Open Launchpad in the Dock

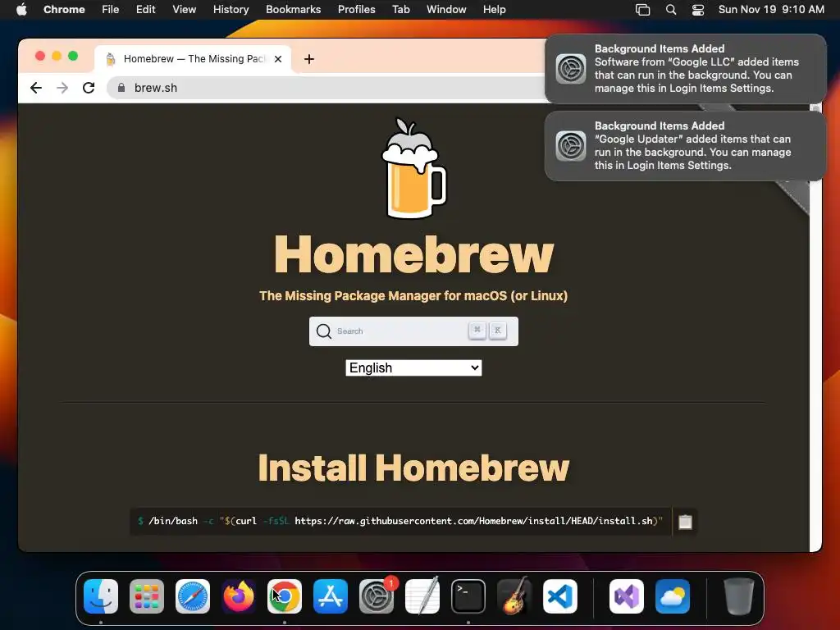point(147,596)
